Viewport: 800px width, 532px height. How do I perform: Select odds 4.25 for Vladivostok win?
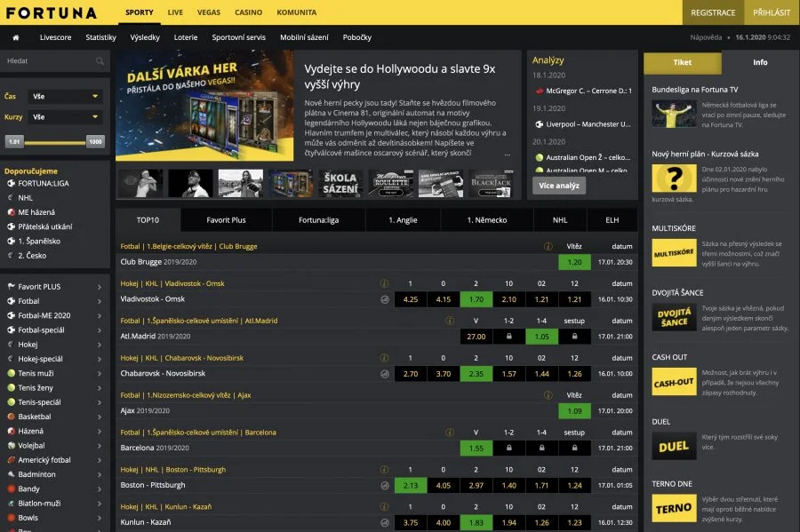point(411,299)
